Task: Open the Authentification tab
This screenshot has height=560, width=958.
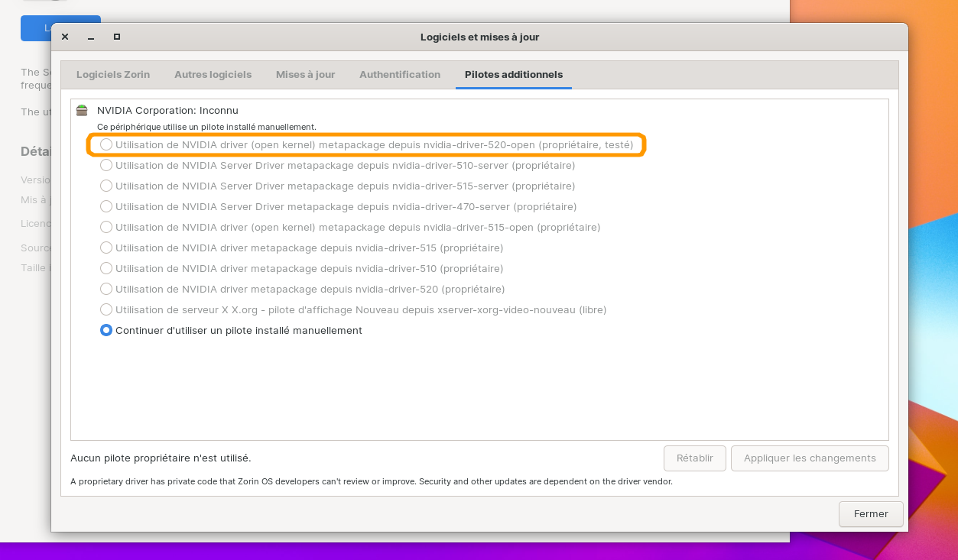Action: tap(400, 75)
